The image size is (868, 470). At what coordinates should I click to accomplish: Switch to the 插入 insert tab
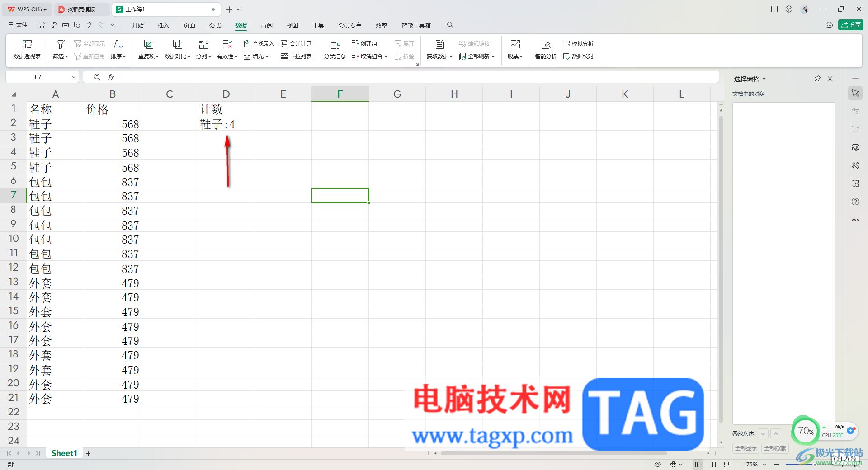pyautogui.click(x=163, y=25)
